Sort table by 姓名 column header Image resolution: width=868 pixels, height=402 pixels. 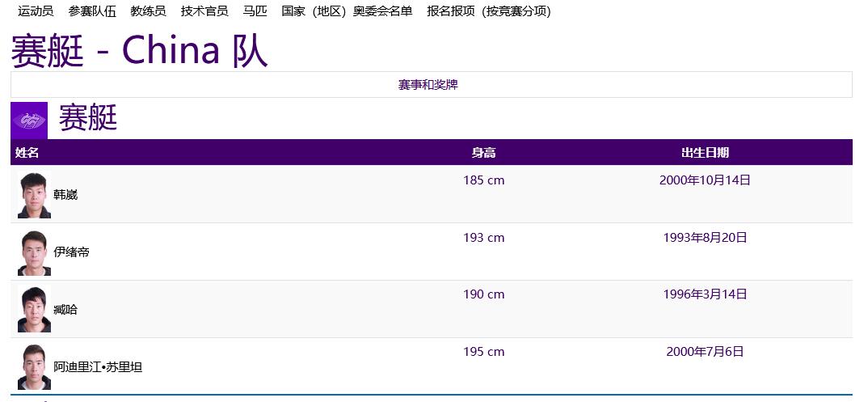27,153
